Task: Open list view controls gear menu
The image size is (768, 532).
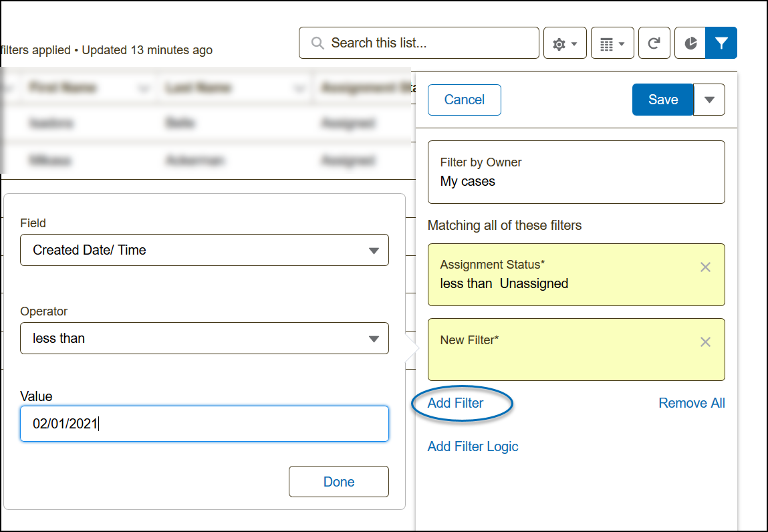Action: pos(565,43)
